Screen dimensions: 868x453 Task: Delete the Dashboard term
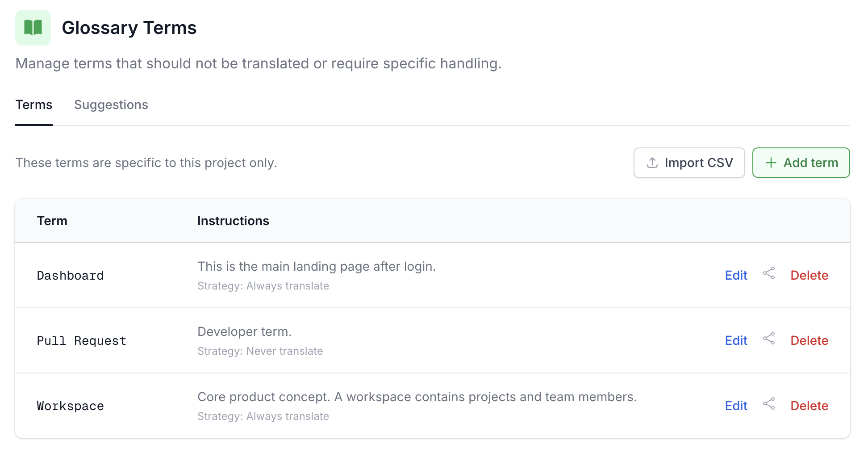point(809,275)
